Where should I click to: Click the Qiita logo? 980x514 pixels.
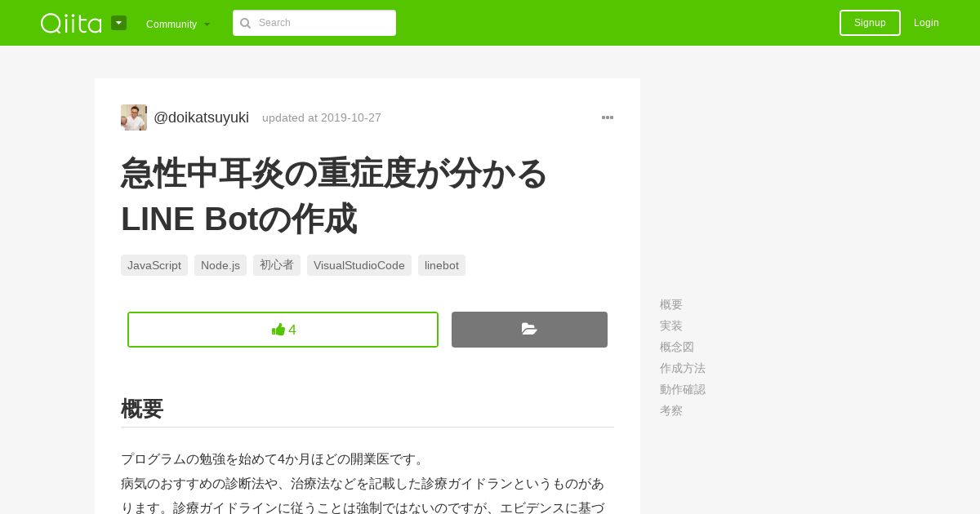click(x=71, y=23)
